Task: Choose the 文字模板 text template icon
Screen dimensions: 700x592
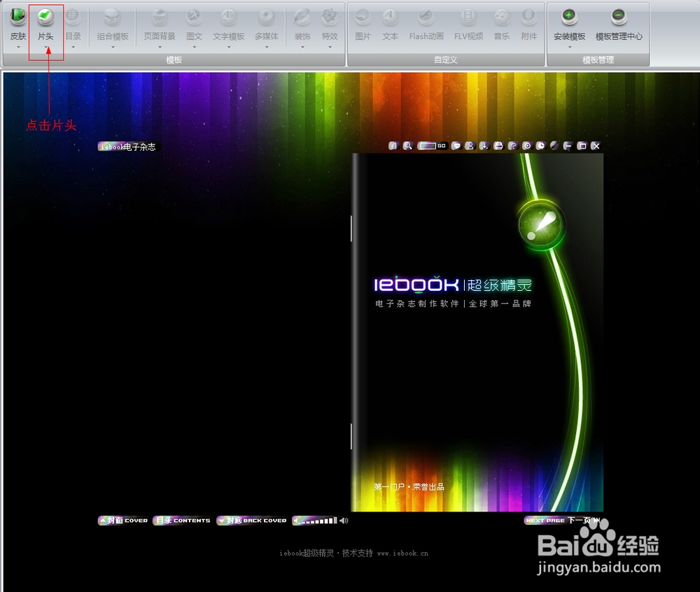Action: pos(229,17)
